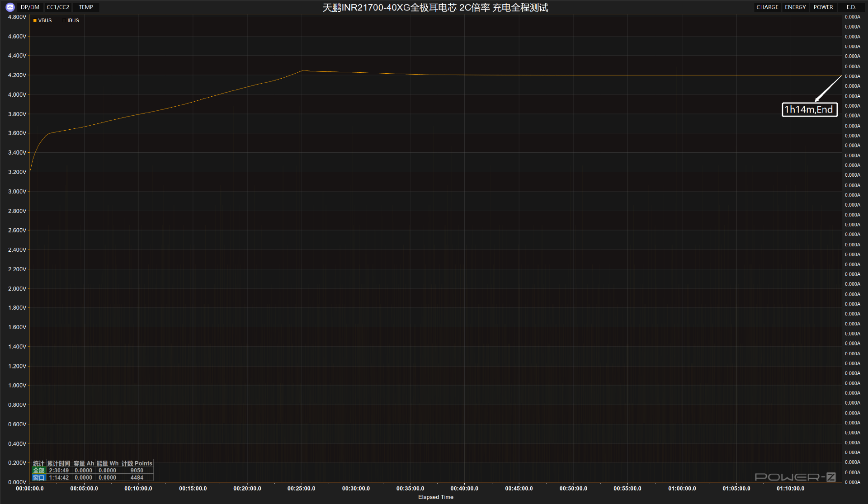
Task: Click the 容量 Ah column header
Action: click(x=84, y=463)
